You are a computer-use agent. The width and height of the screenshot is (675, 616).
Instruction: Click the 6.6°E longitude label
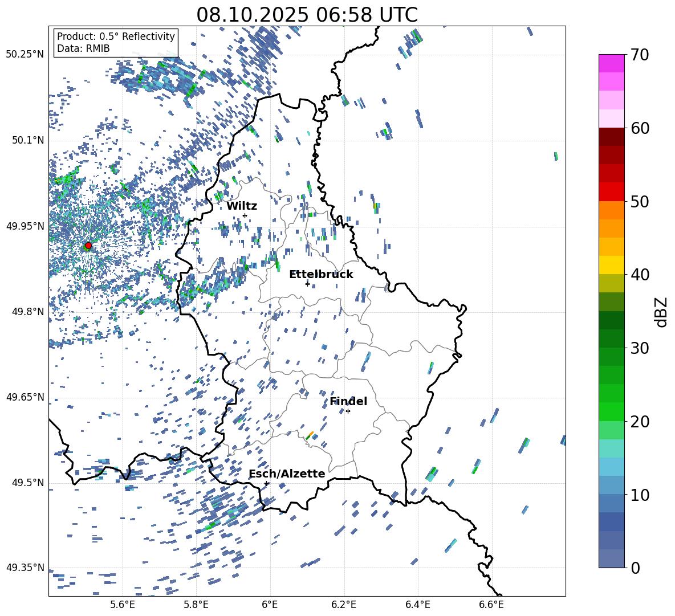tap(491, 605)
